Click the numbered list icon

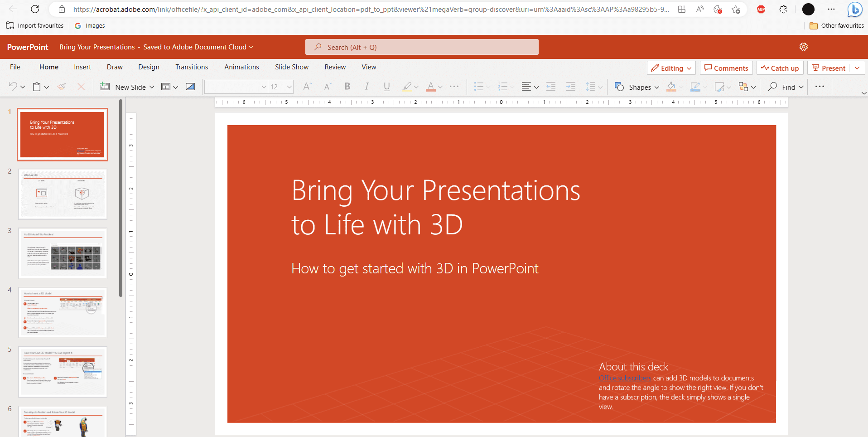pyautogui.click(x=502, y=87)
